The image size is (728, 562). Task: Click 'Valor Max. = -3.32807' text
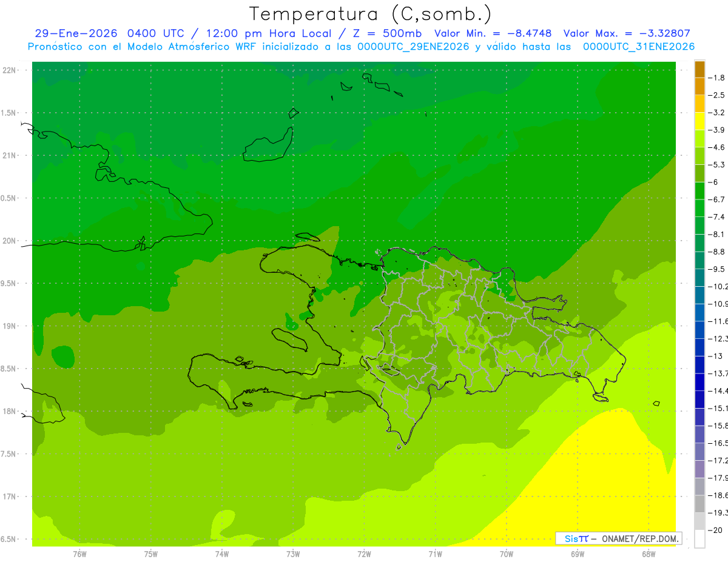[x=627, y=34]
